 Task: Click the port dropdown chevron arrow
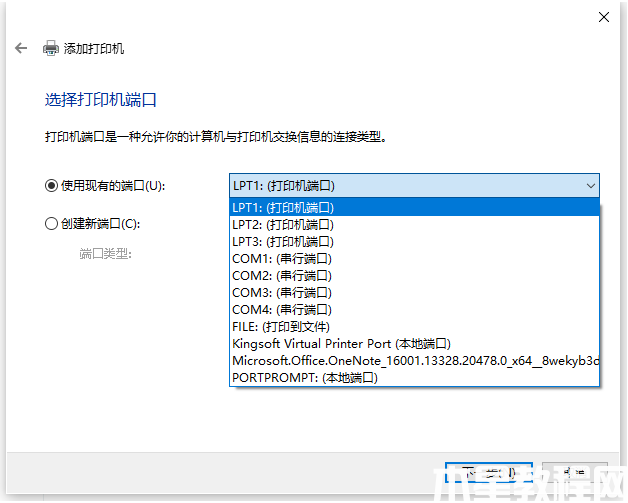click(x=590, y=186)
